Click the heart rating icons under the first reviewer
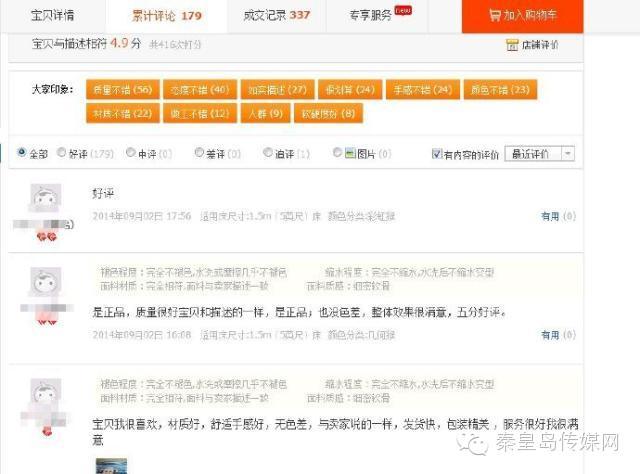Image resolution: width=640 pixels, height=474 pixels. coord(47,236)
